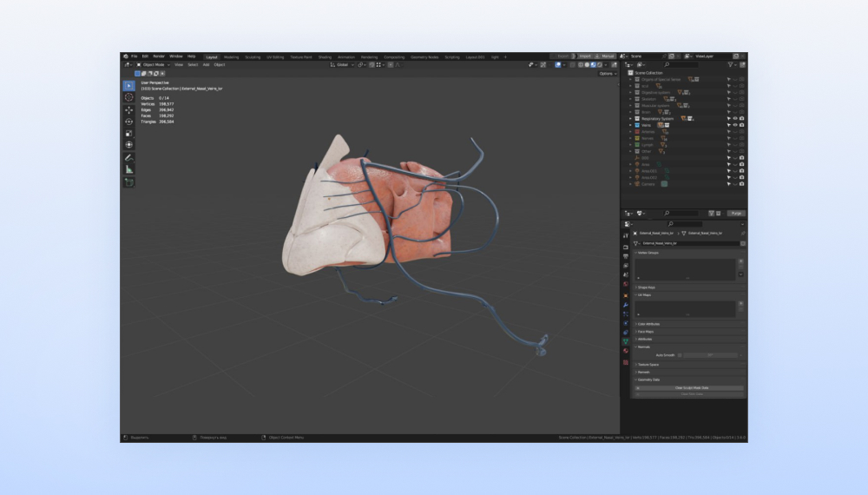
Task: Switch to the Sculpting workspace tab
Action: 253,57
